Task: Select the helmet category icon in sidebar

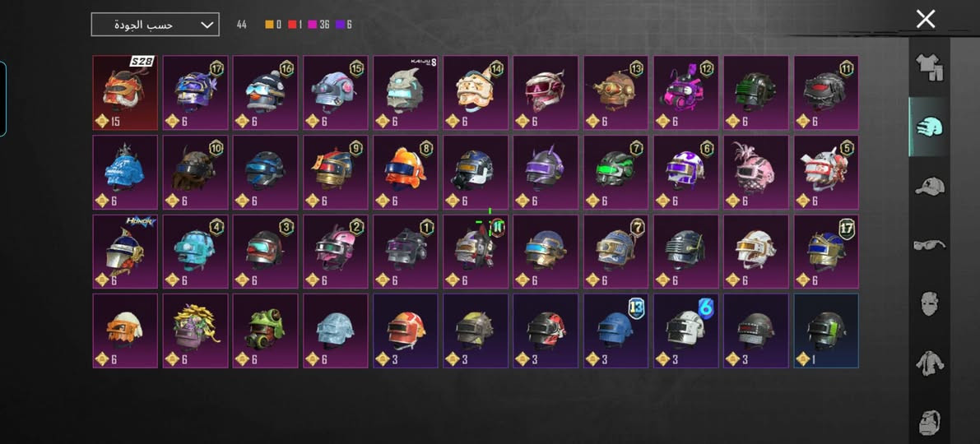Action: click(x=930, y=126)
